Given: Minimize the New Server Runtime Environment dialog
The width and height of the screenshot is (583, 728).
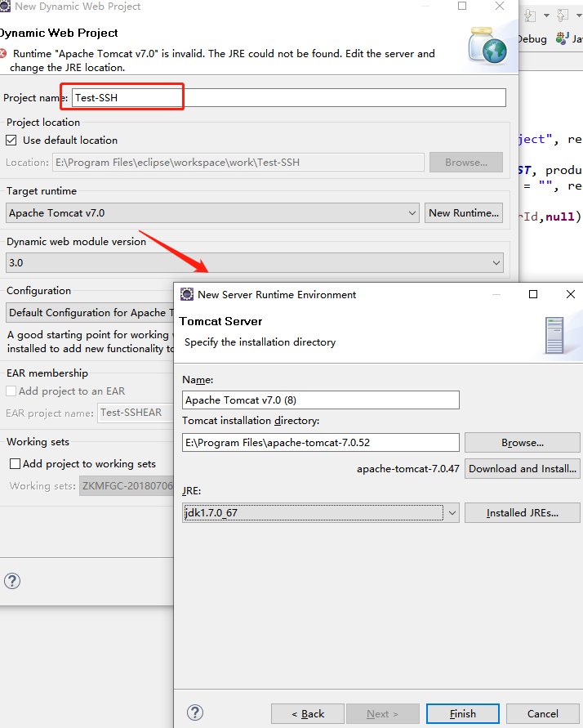Looking at the screenshot, I should [x=496, y=294].
